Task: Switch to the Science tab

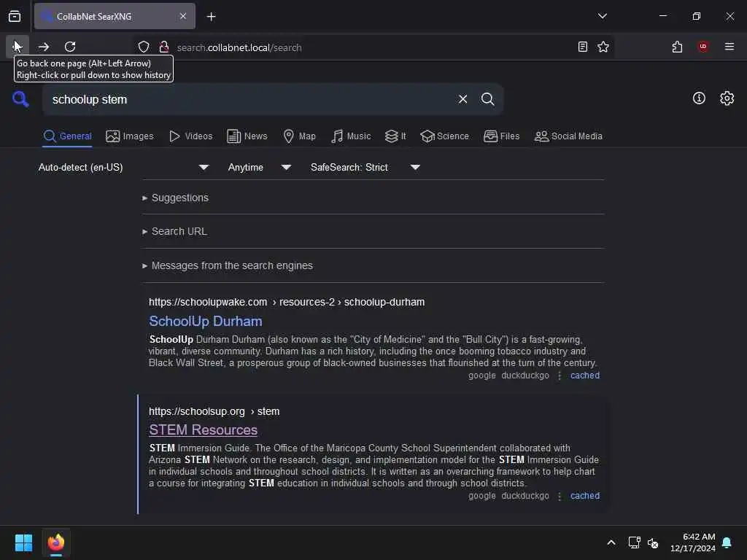Action: tap(444, 136)
